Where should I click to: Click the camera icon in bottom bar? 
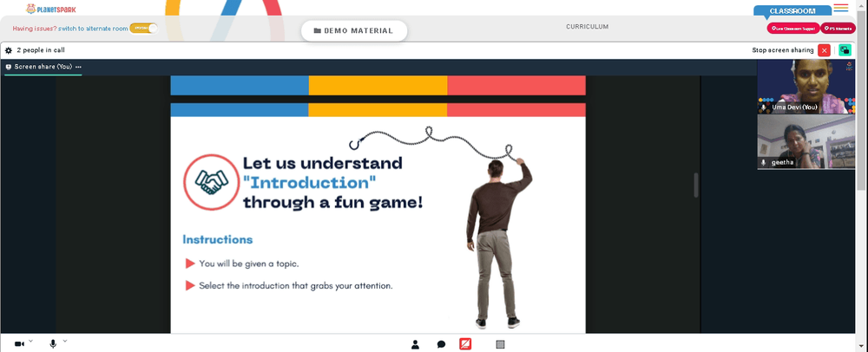point(19,343)
